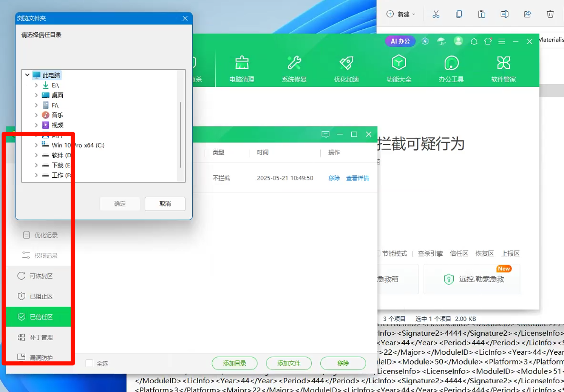Open the 上报区 link

tap(510, 254)
